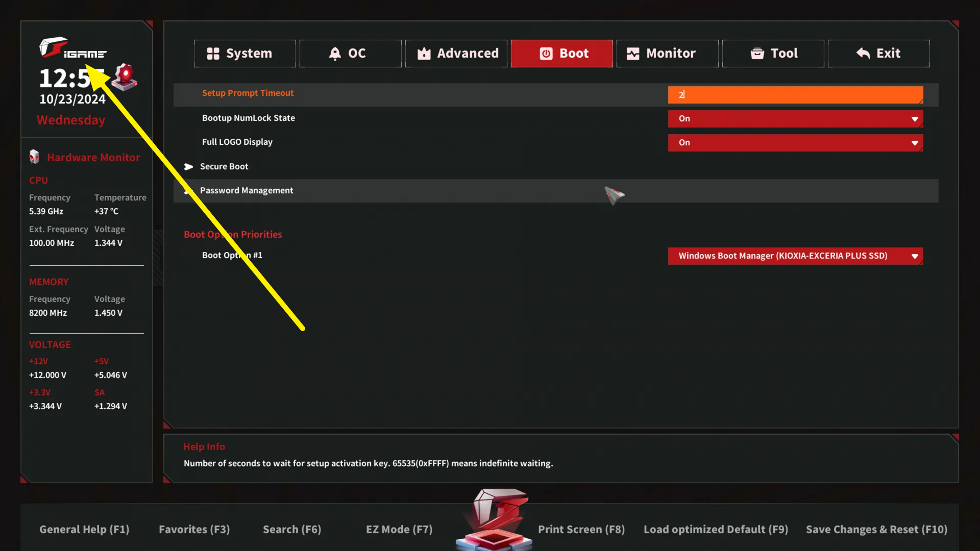Screen dimensions: 980x551
Task: Switch to the Boot tab
Action: 561,54
